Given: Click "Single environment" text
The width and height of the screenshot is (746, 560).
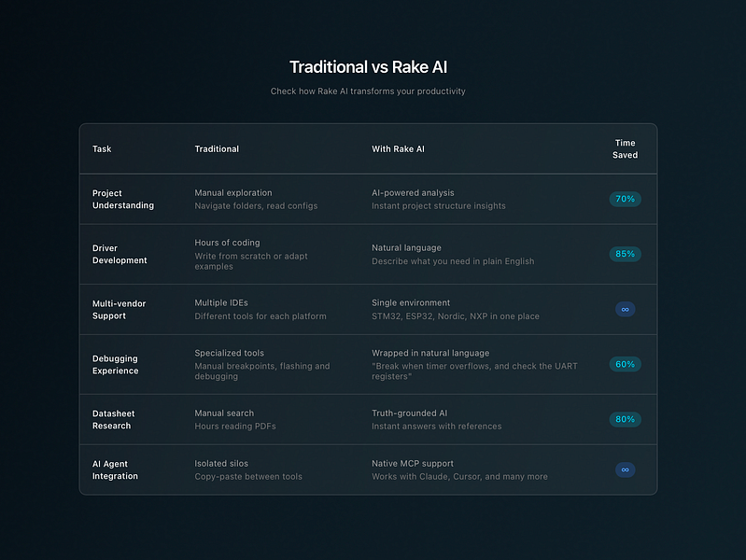Looking at the screenshot, I should tap(411, 302).
